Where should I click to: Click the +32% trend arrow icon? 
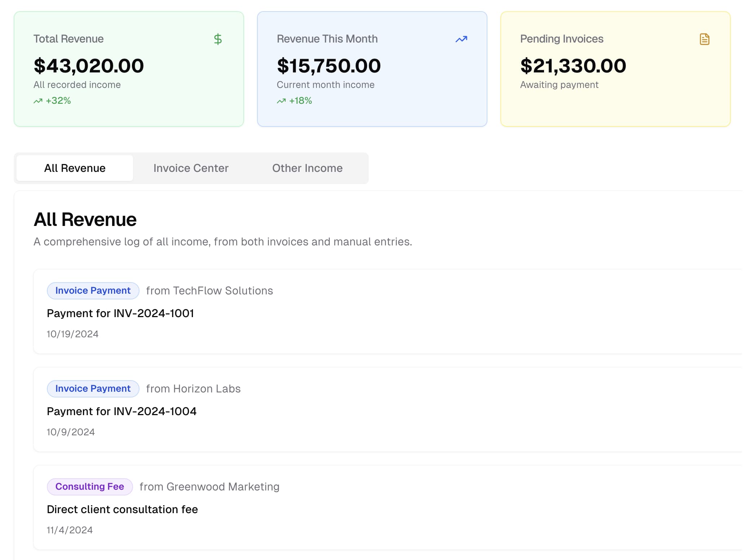(38, 101)
